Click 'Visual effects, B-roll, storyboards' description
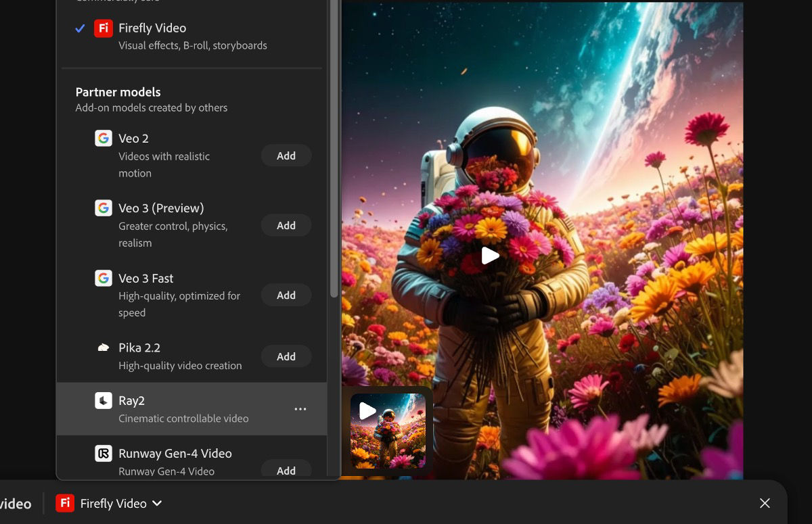Image resolution: width=812 pixels, height=524 pixels. [193, 45]
